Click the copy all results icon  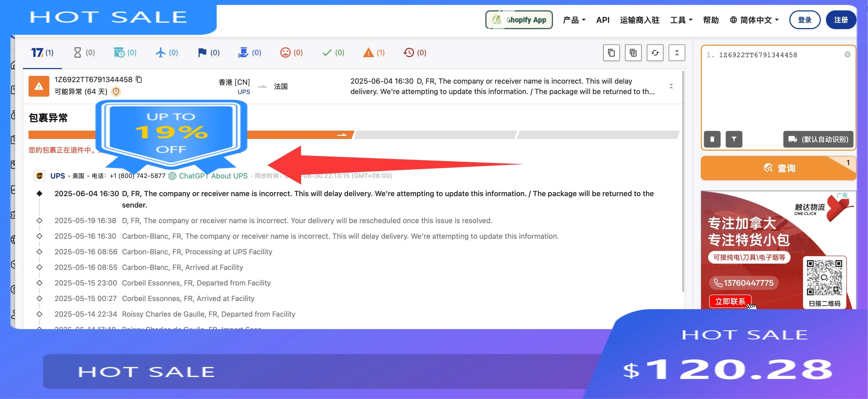point(611,53)
